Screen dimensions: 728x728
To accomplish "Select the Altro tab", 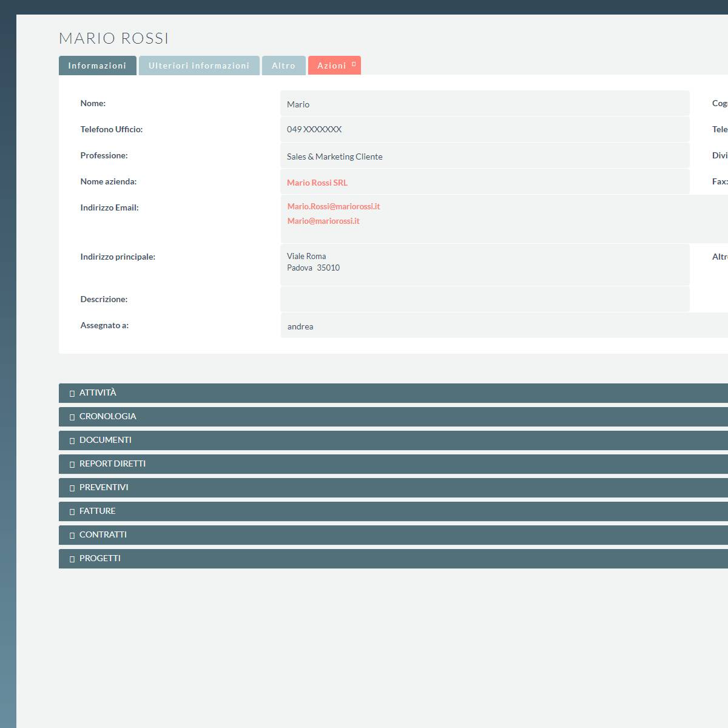I will (283, 66).
